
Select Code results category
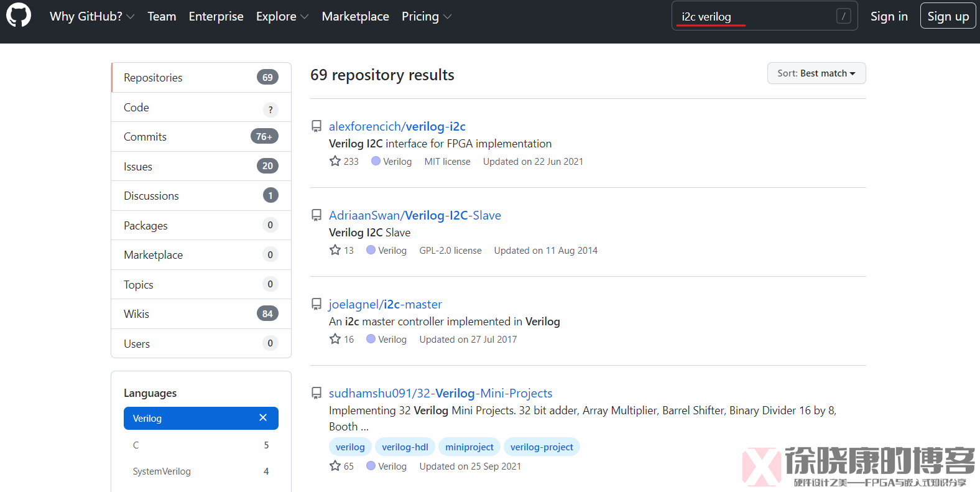(201, 107)
